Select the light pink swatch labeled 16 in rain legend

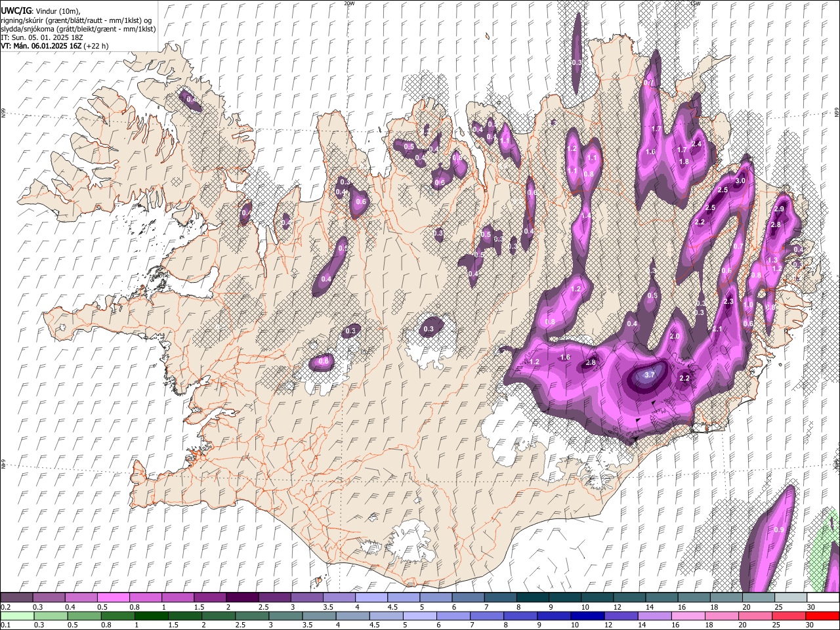[x=688, y=616]
